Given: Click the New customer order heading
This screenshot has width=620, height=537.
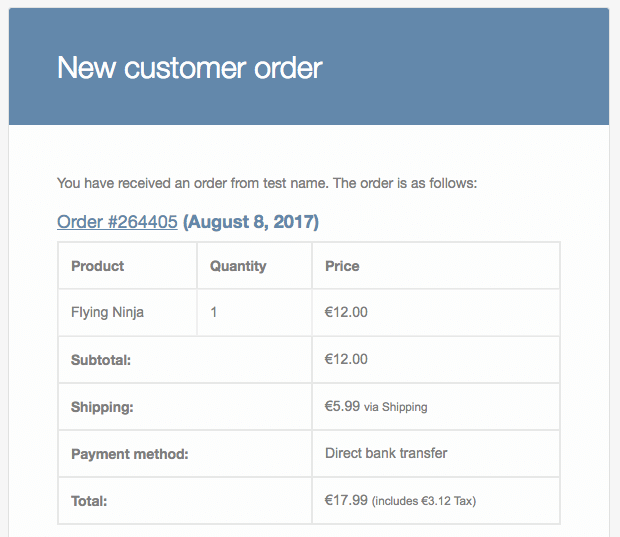Looking at the screenshot, I should click(189, 68).
